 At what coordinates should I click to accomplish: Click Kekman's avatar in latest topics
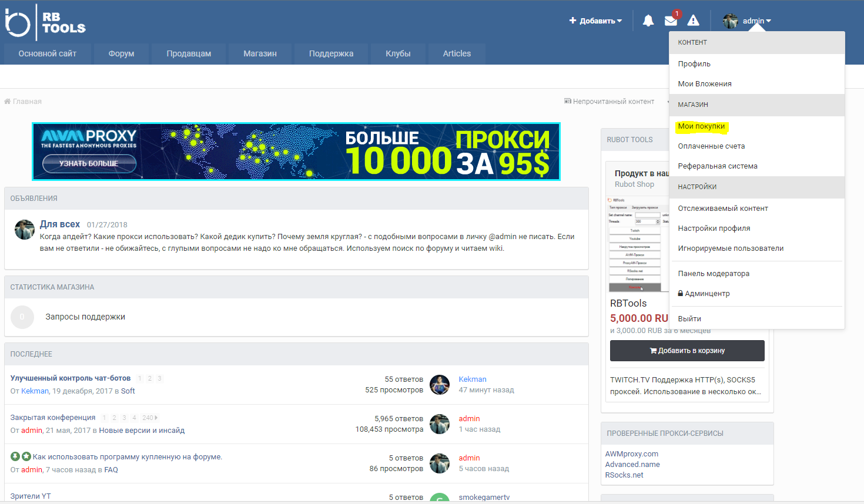click(440, 385)
